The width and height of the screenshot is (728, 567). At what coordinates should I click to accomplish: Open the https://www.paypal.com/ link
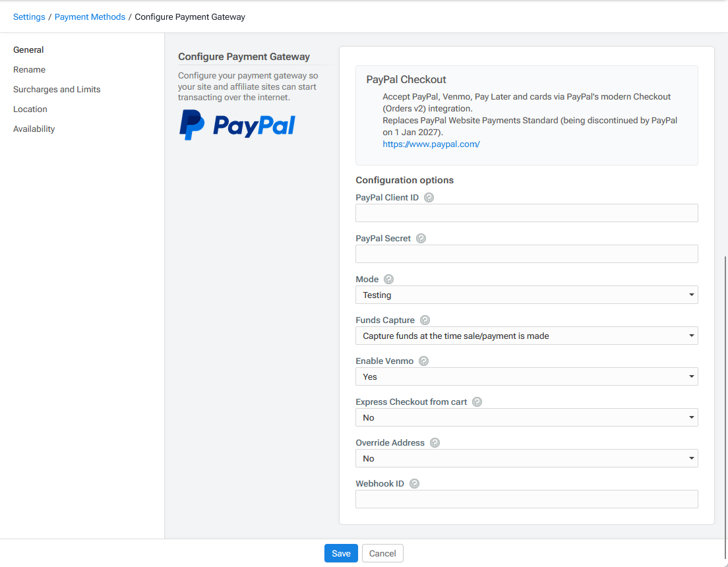click(431, 144)
